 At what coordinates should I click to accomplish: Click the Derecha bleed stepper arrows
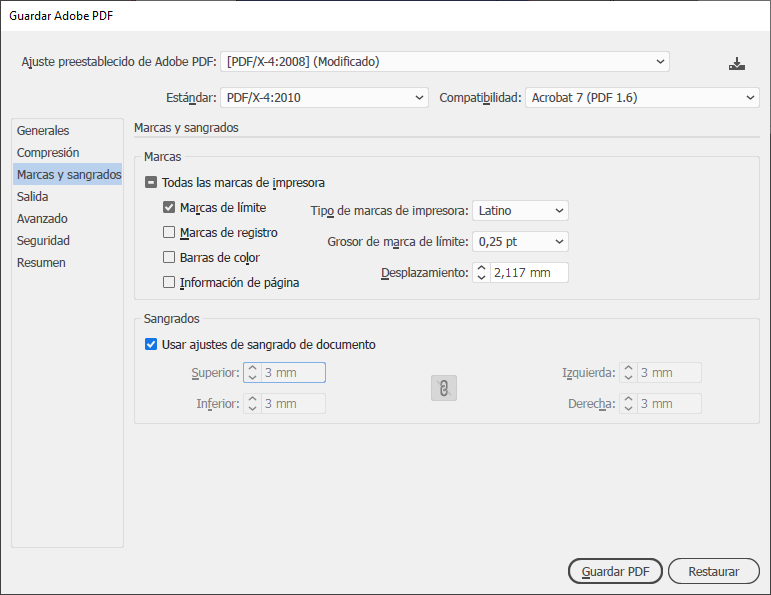point(628,404)
